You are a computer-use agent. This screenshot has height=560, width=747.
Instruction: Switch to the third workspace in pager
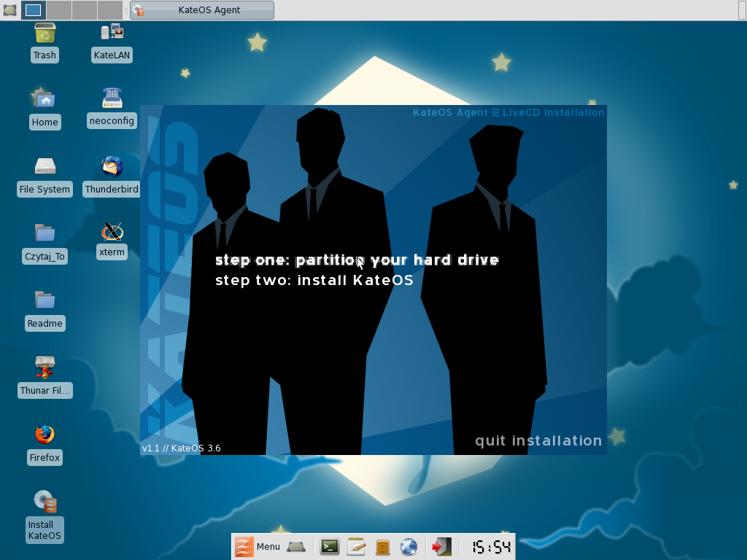(x=85, y=9)
